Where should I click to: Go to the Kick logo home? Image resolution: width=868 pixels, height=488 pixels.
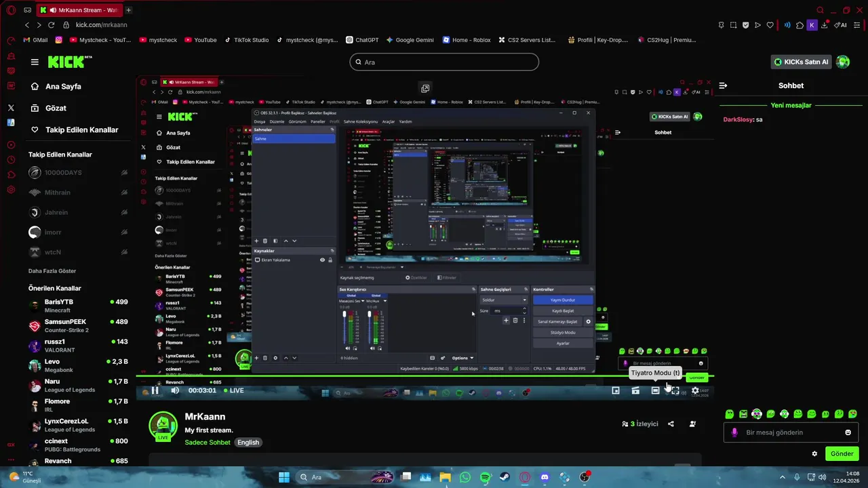[69, 62]
